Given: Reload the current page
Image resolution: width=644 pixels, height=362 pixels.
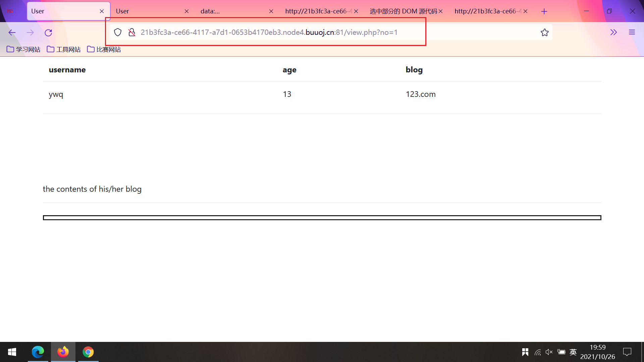Looking at the screenshot, I should pos(48,33).
